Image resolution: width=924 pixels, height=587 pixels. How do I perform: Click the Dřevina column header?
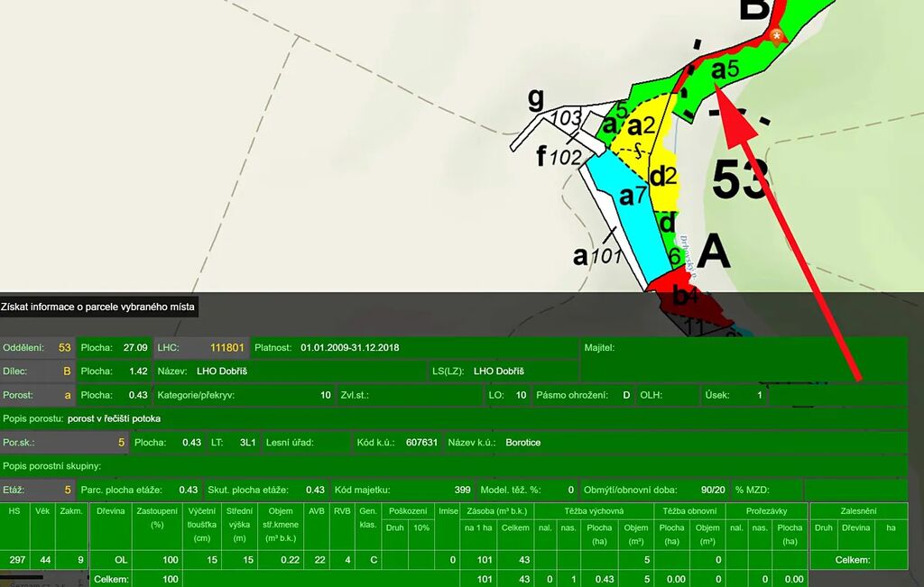pyautogui.click(x=110, y=510)
